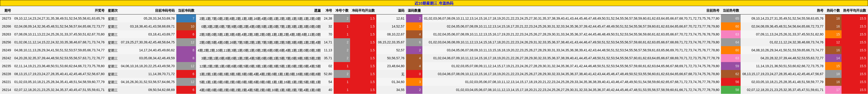Click red cold count 6 in row 26214

point(186,90)
